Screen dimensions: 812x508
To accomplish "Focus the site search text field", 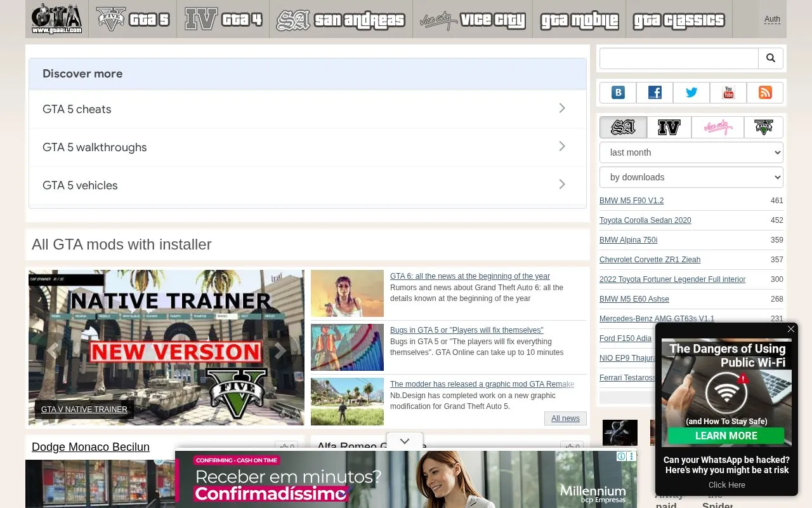I will pos(679,58).
